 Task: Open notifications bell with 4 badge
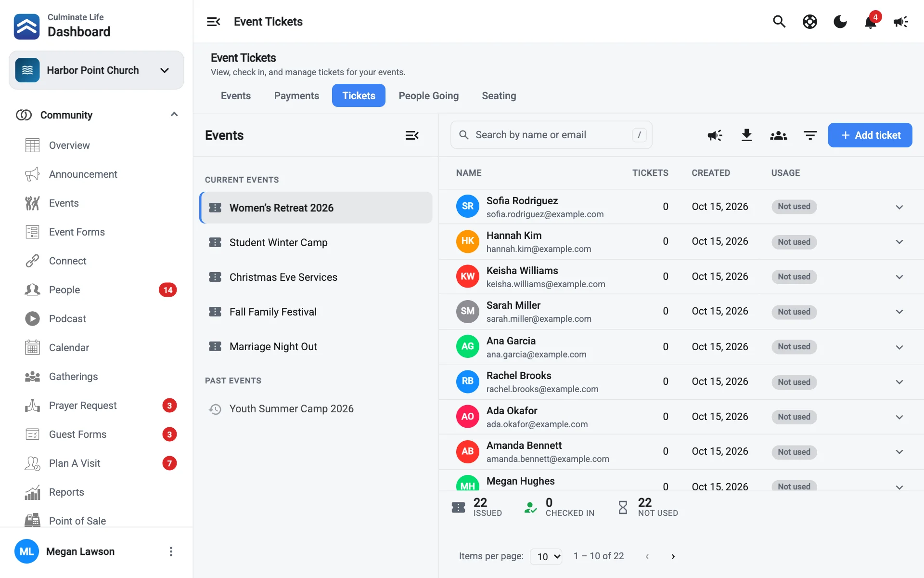pos(871,22)
